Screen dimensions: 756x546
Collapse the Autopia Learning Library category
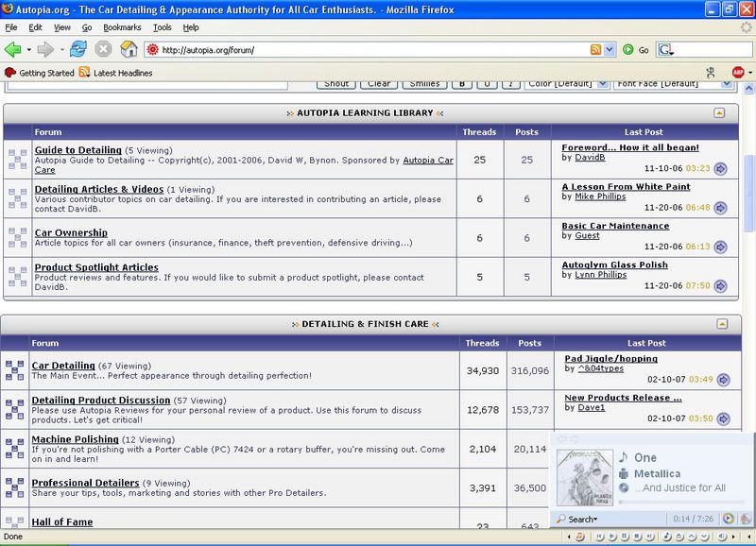click(719, 113)
